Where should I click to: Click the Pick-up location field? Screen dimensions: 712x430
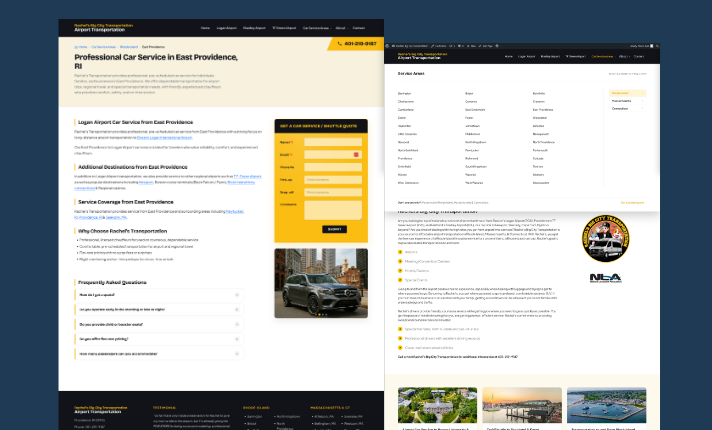coord(333,180)
